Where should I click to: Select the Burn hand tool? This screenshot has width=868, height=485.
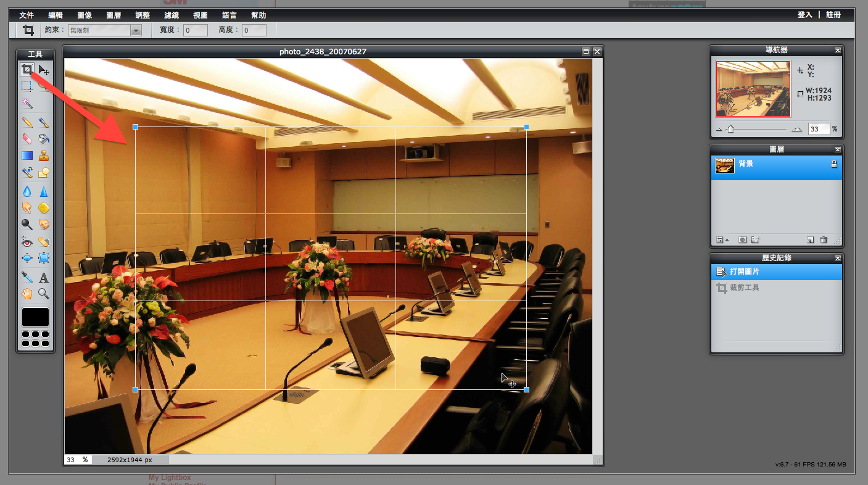44,225
